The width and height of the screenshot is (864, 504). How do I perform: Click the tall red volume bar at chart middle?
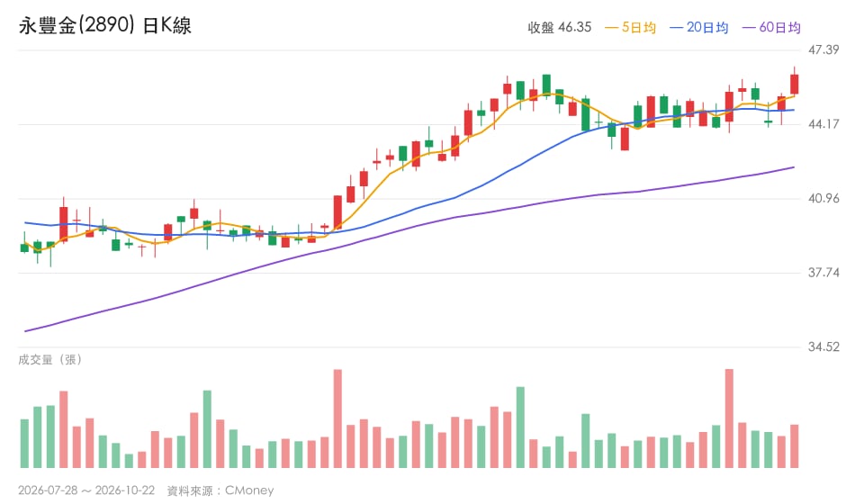337,418
